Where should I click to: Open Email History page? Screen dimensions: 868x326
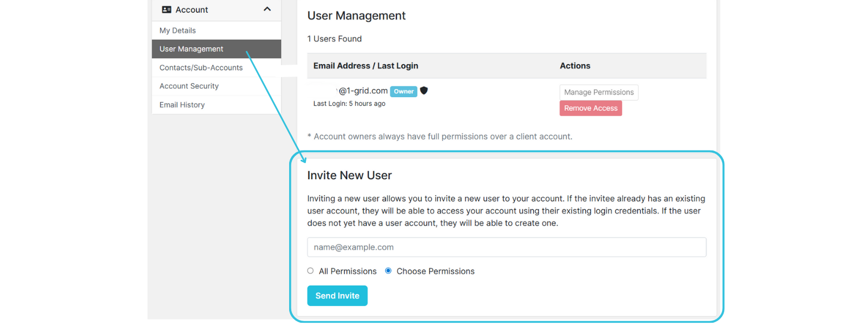pos(216,105)
